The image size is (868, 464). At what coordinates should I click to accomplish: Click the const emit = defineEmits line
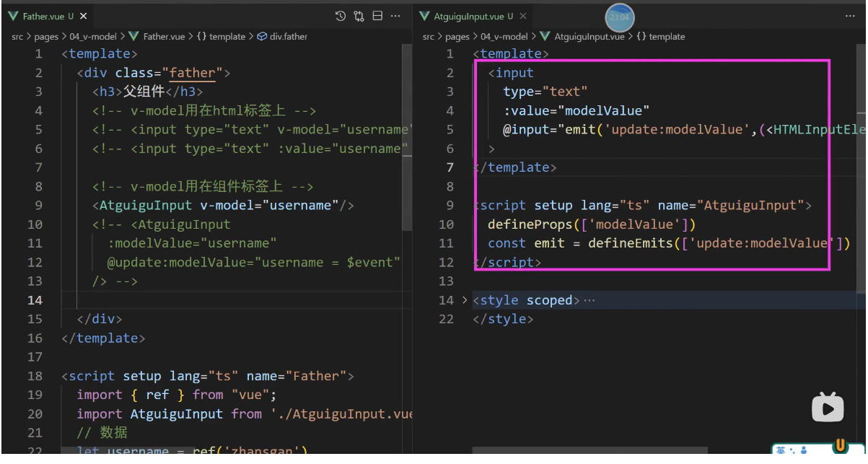tap(670, 243)
